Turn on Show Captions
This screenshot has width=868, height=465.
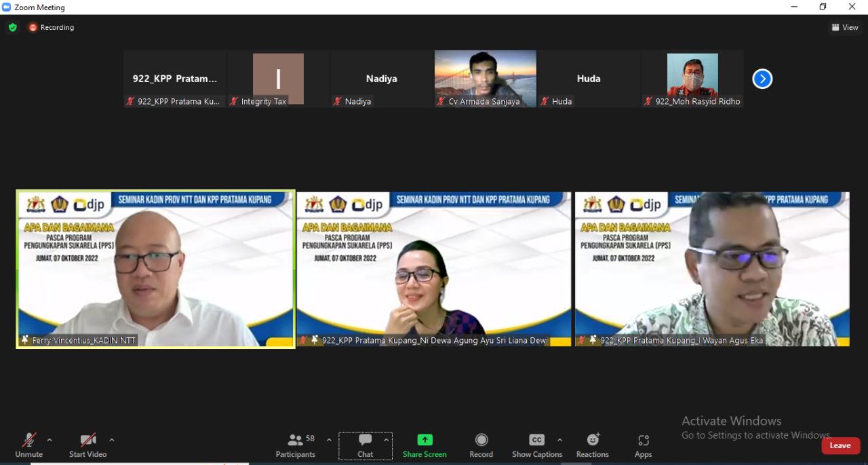[536, 445]
